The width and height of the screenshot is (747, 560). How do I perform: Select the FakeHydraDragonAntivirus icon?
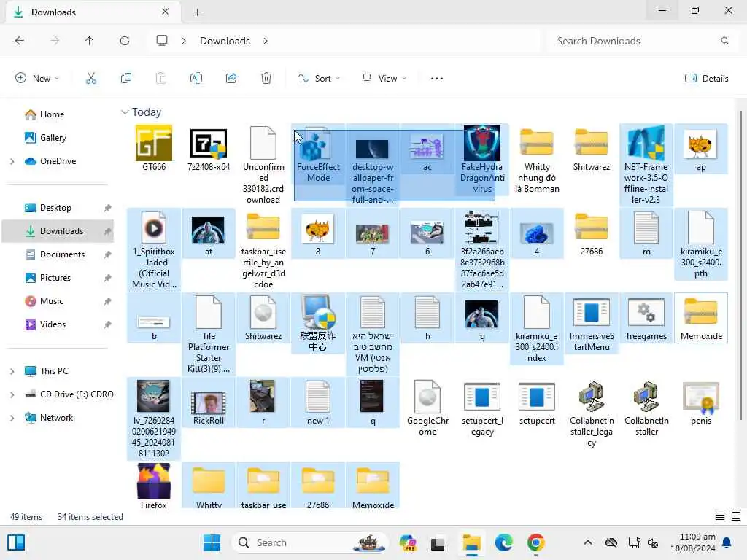[x=482, y=143]
